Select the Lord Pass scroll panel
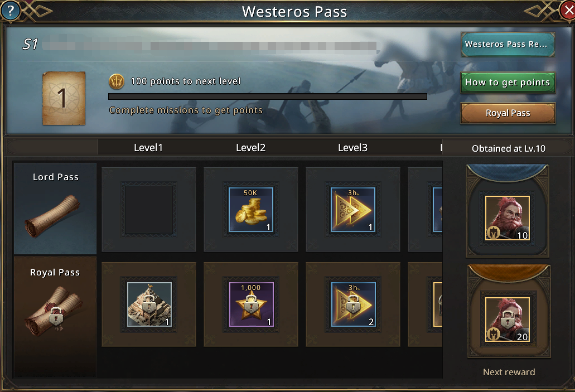575x392 pixels. point(55,209)
